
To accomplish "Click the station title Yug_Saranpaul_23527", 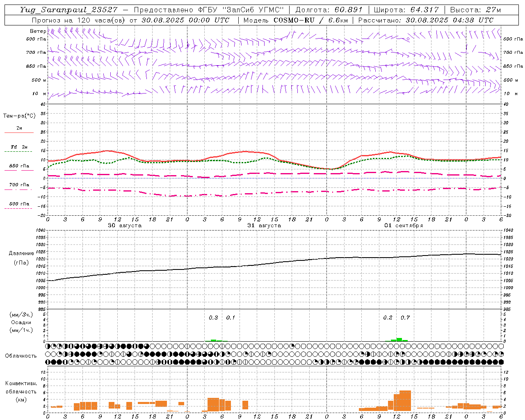I will point(70,10).
